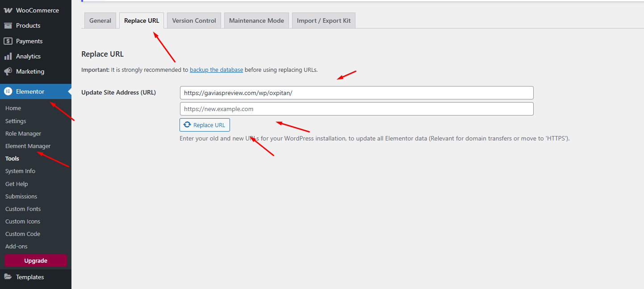
Task: Open System Info page
Action: pos(20,171)
